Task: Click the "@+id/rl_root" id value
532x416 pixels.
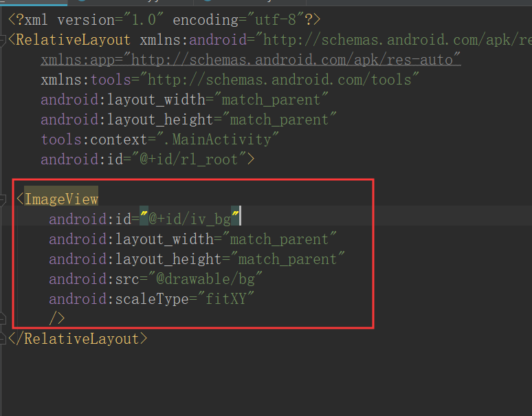Action: pyautogui.click(x=189, y=160)
